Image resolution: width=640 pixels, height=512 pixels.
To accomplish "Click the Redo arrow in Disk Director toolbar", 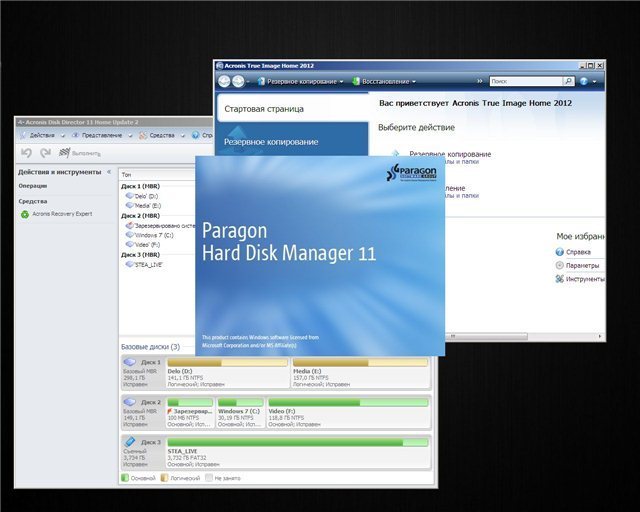I will click(x=45, y=153).
